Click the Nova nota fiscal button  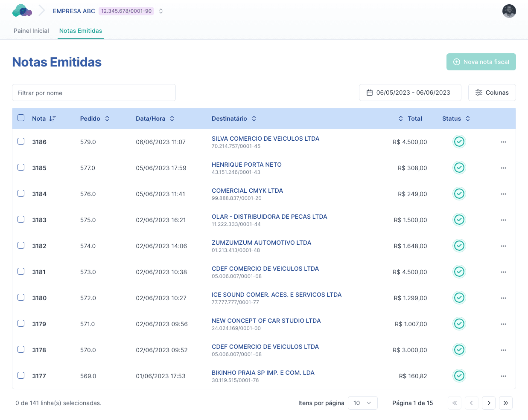point(481,62)
